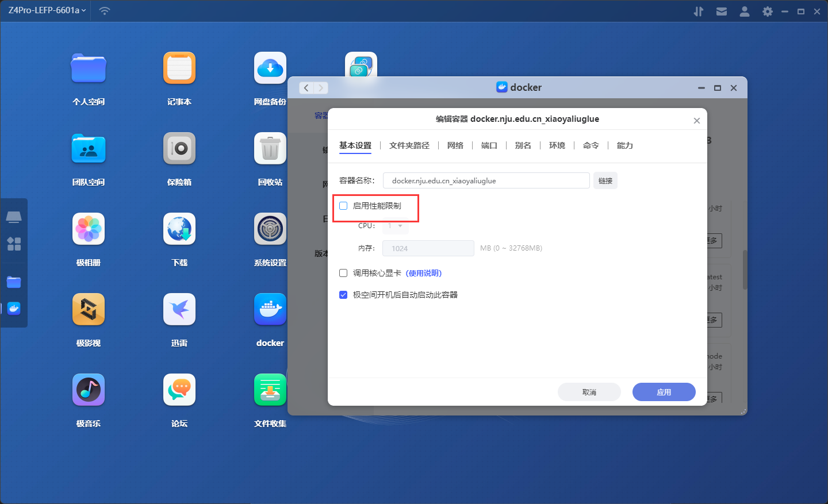Expand the CPU count dropdown
Viewport: 828px width, 504px height.
(x=396, y=226)
